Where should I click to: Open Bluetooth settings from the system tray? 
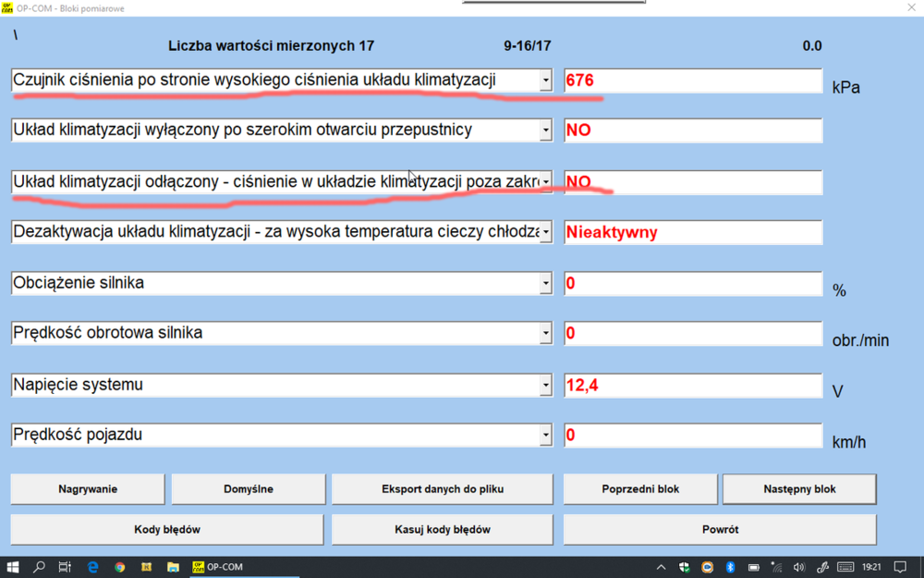click(728, 566)
